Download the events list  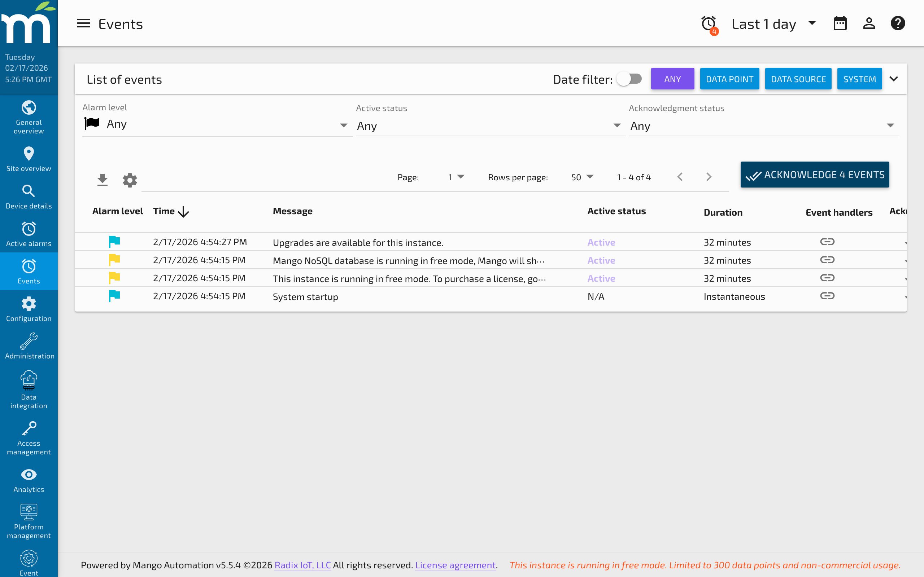click(x=103, y=179)
